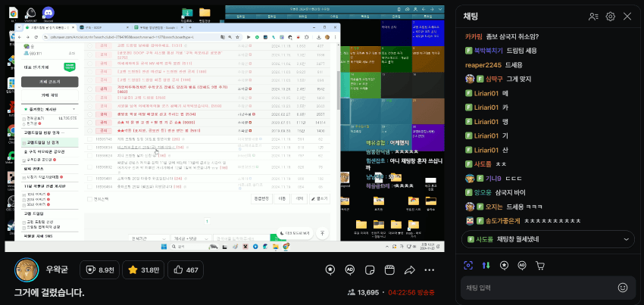Click the sticker icon under video
Image resolution: width=644 pixels, height=305 pixels.
(370, 270)
